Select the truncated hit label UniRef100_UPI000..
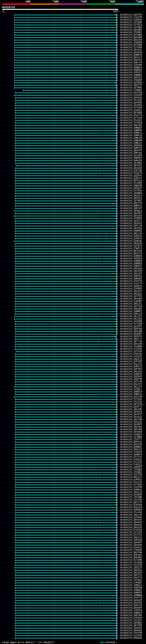The height and width of the screenshot is (644, 146). tap(132, 404)
